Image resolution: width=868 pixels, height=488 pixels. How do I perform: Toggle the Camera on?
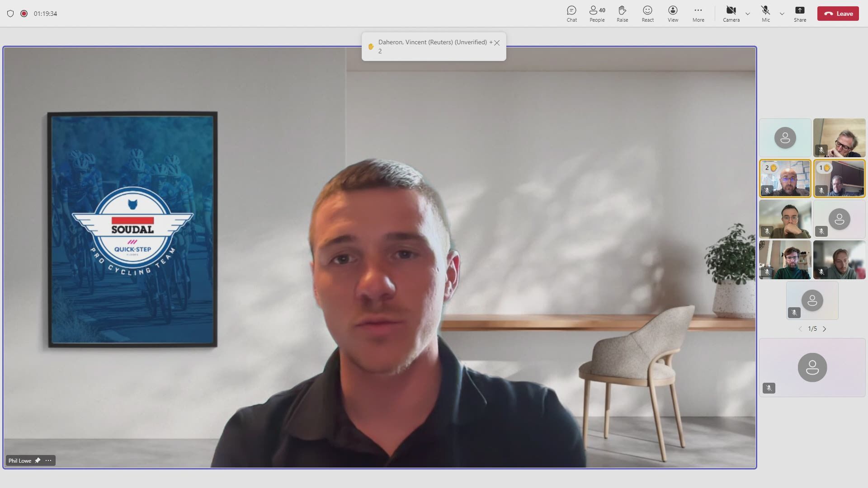click(731, 14)
